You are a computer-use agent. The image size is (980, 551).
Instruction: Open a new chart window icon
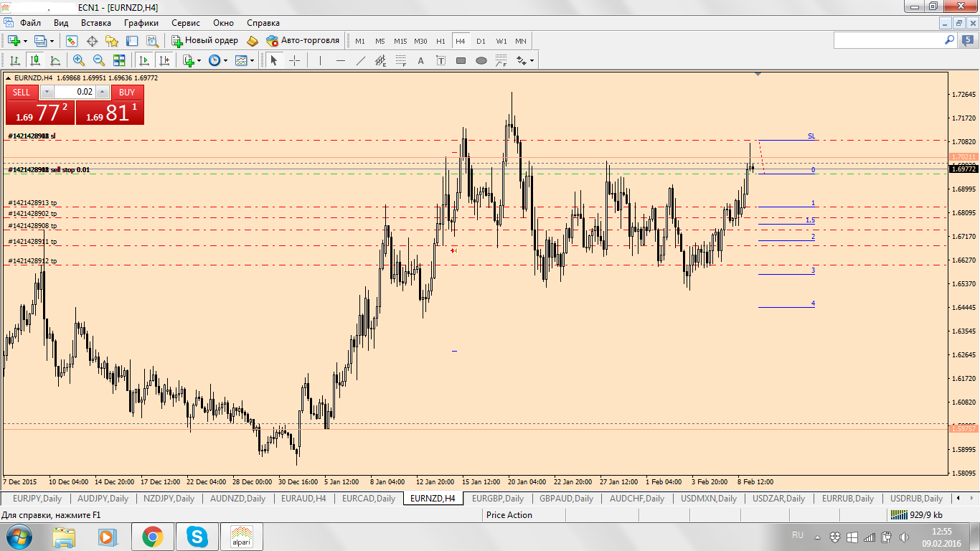14,41
